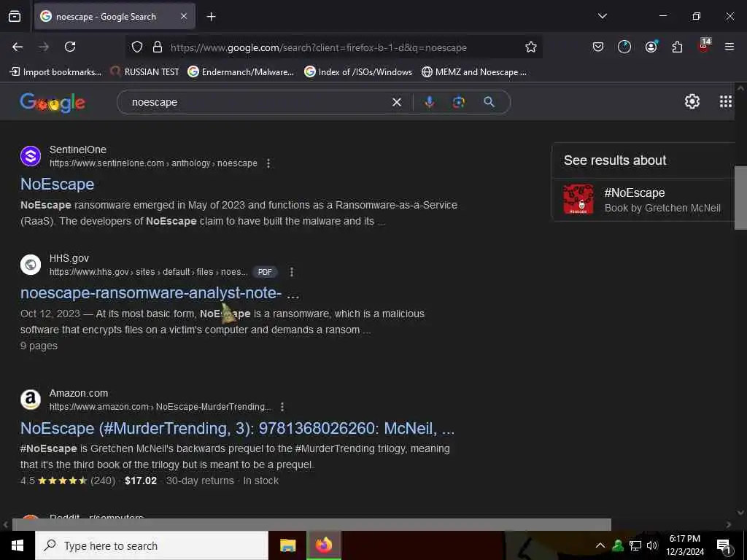Image resolution: width=747 pixels, height=560 pixels.
Task: Open the RUSSIAN TEST bookmark
Action: 145,72
